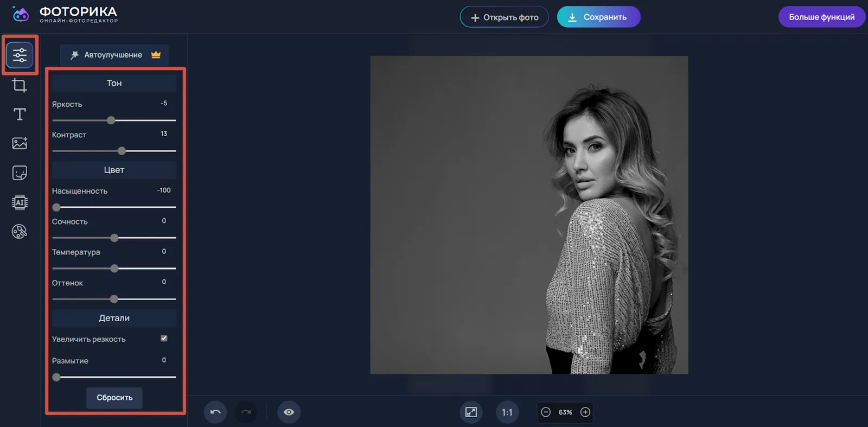Open Больше функций
Viewport: 868px width, 427px height.
coord(821,17)
